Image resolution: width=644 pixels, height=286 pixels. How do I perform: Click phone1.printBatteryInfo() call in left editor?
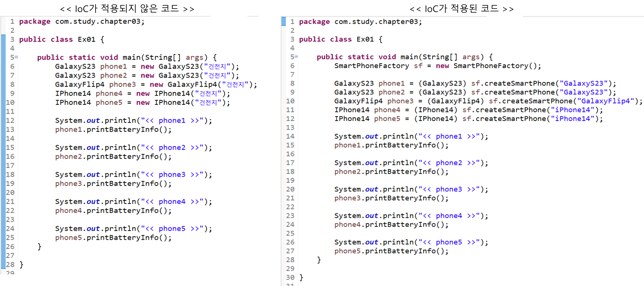pos(113,129)
